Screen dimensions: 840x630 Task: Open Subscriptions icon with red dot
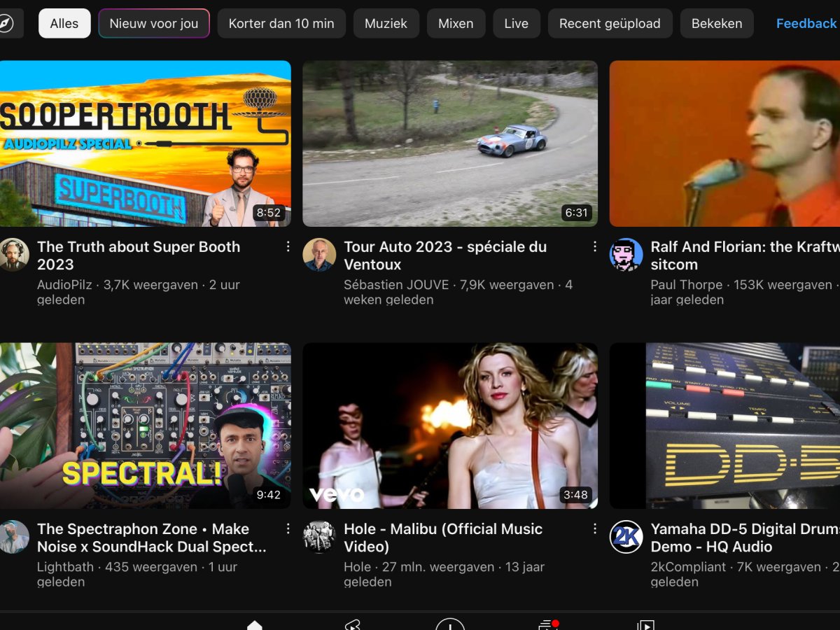point(547,624)
